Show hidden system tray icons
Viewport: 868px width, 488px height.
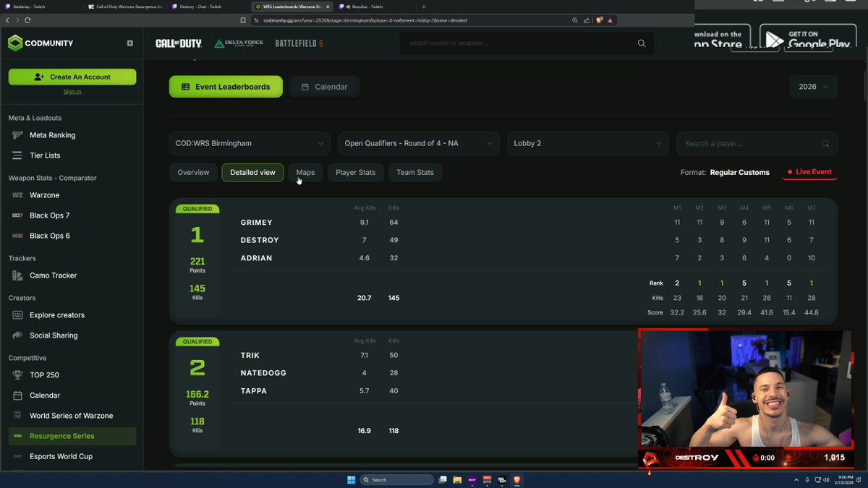(796, 479)
